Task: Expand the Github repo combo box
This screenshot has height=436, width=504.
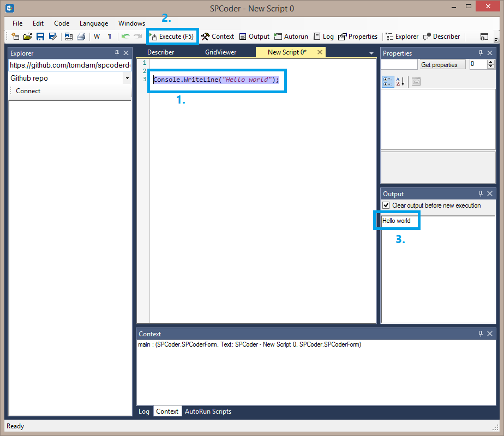Action: click(x=127, y=78)
